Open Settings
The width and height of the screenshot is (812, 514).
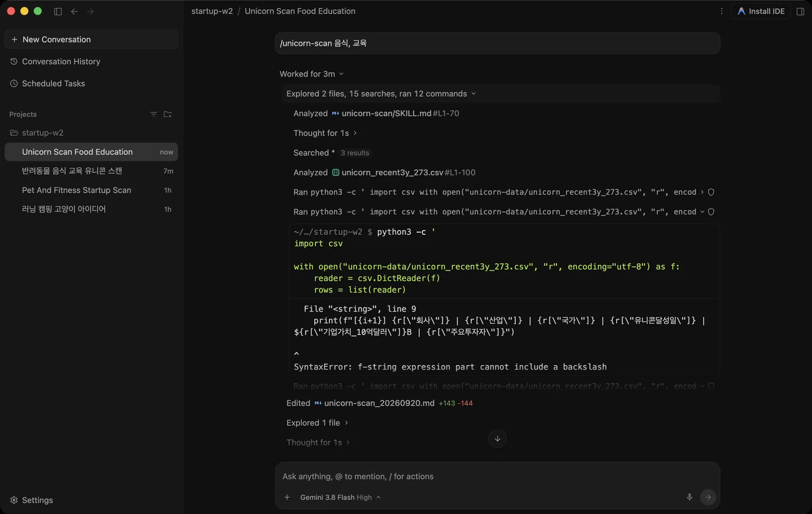[31, 500]
